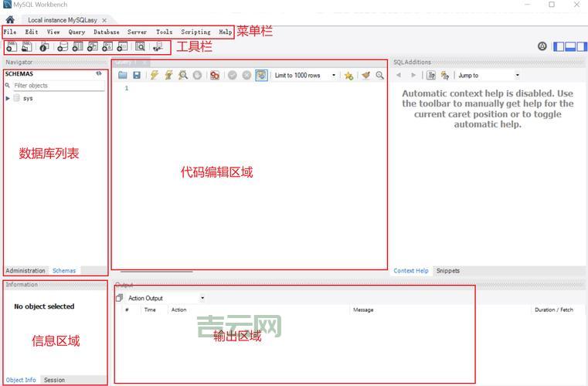Click the Duration / Fetch column header
588x386 pixels.
click(x=554, y=310)
